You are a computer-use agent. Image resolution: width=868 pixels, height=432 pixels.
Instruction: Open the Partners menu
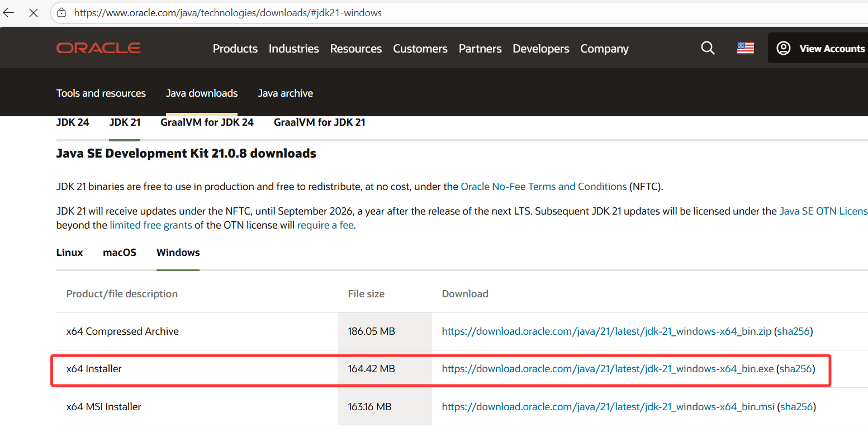(480, 49)
